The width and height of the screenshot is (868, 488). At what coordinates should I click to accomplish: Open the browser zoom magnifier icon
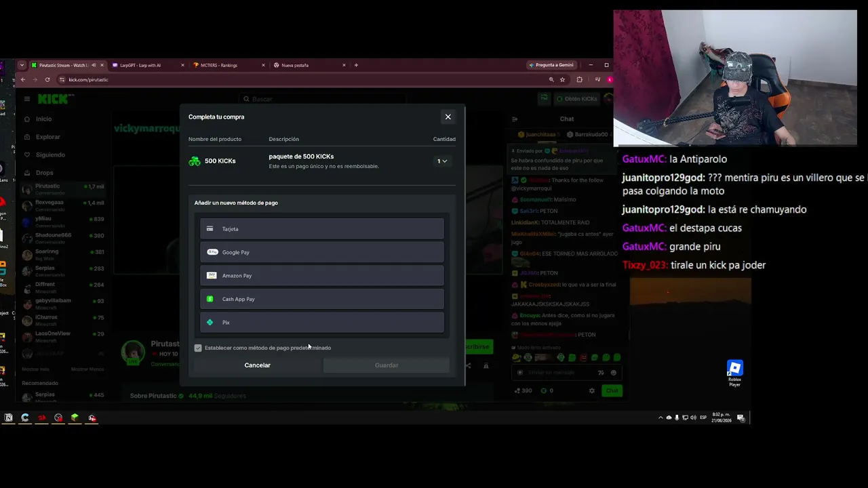coord(551,80)
